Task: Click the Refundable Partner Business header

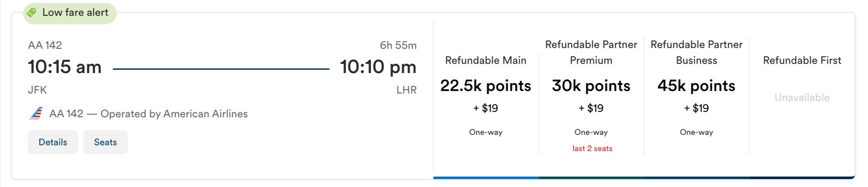Action: pyautogui.click(x=696, y=52)
